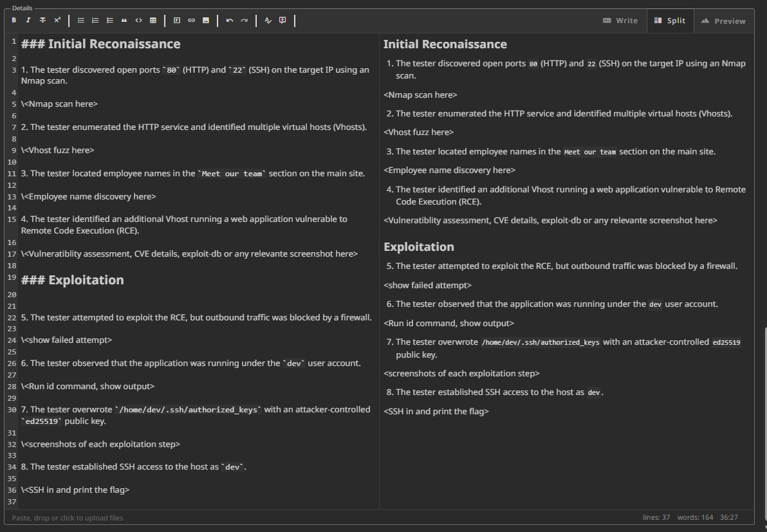Insert a hyperlink

(191, 21)
